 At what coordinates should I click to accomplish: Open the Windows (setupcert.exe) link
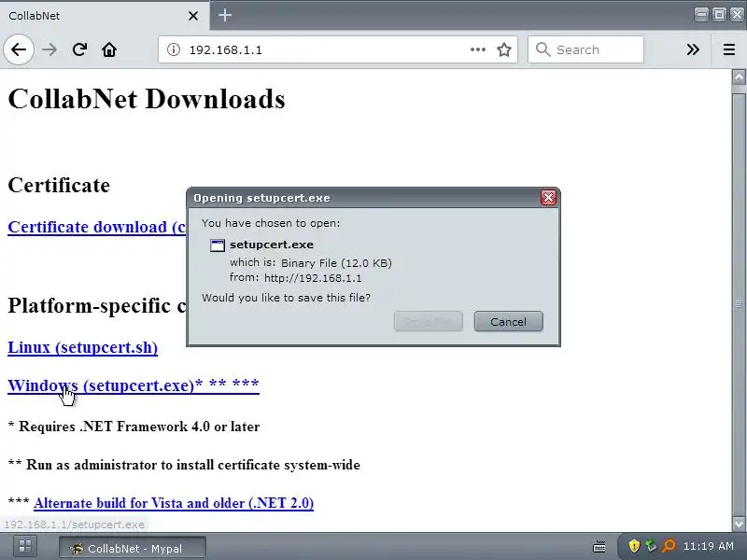click(134, 385)
